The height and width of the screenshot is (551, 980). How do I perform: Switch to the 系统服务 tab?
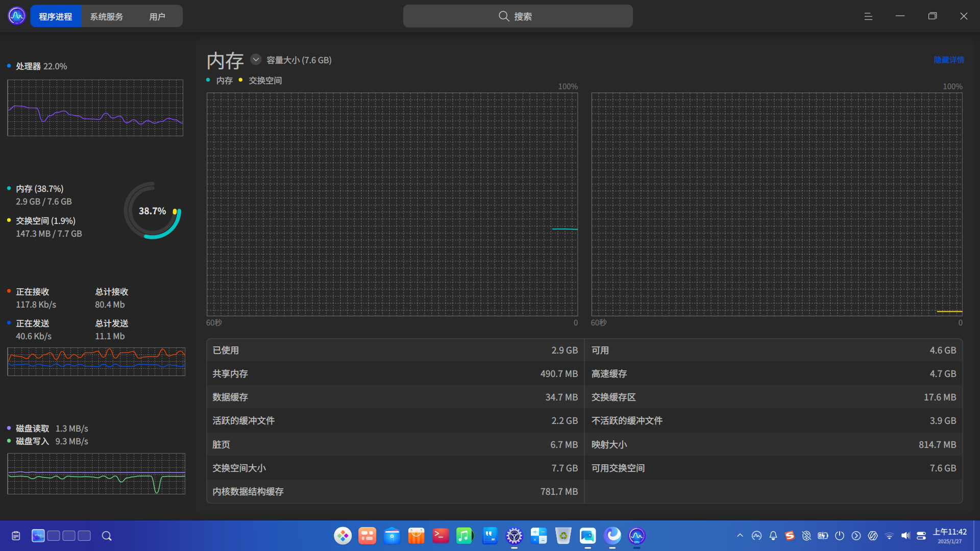[x=107, y=16]
